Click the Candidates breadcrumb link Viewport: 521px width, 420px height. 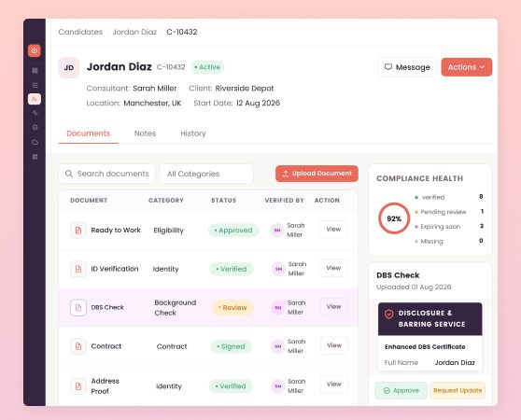(80, 32)
